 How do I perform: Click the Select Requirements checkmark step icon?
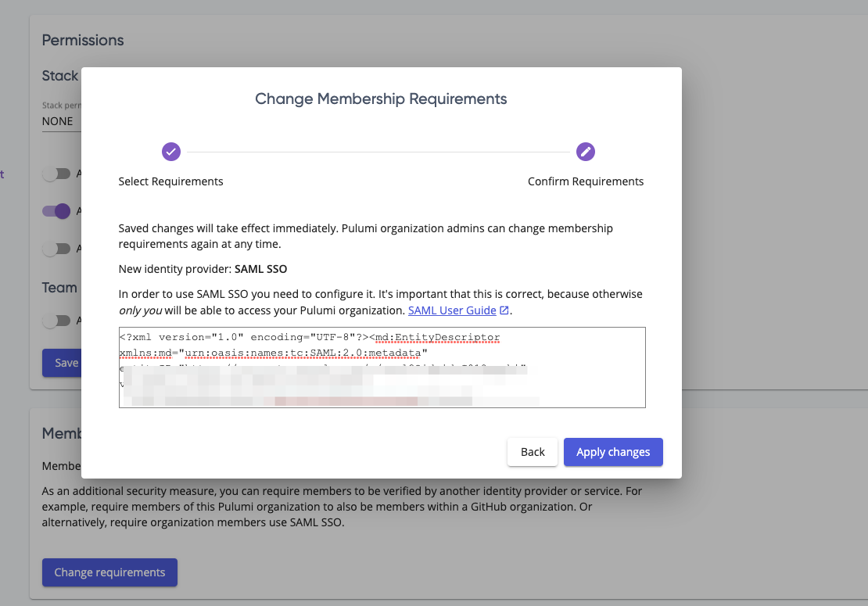(x=171, y=152)
